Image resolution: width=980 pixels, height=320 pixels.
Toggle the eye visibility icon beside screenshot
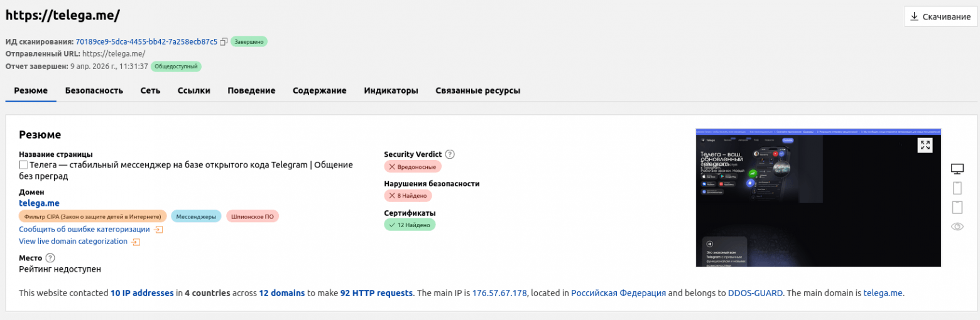coord(957,227)
